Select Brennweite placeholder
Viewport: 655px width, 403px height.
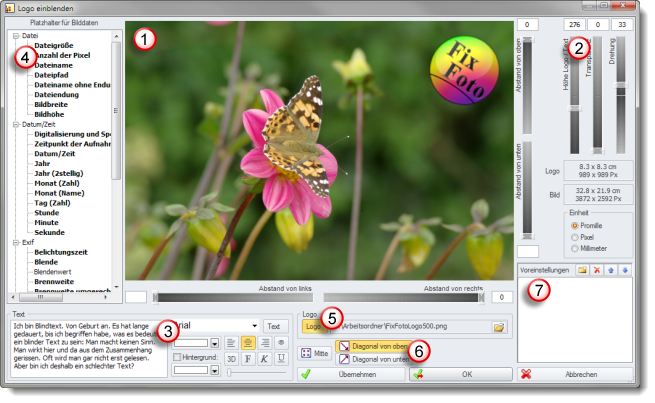54,282
